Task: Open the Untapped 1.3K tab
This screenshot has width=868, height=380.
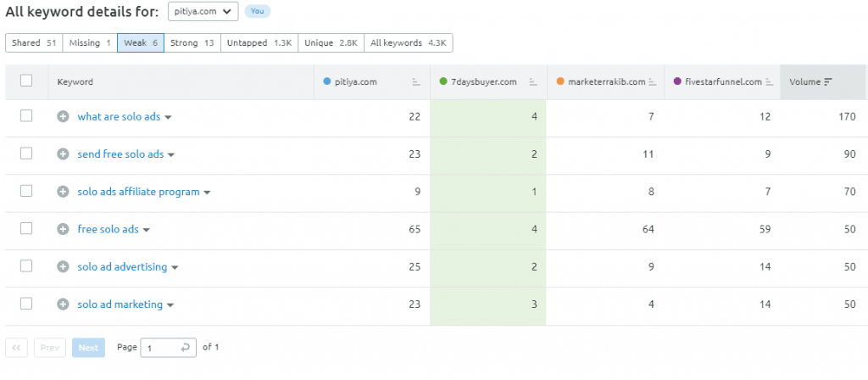Action: [x=259, y=42]
